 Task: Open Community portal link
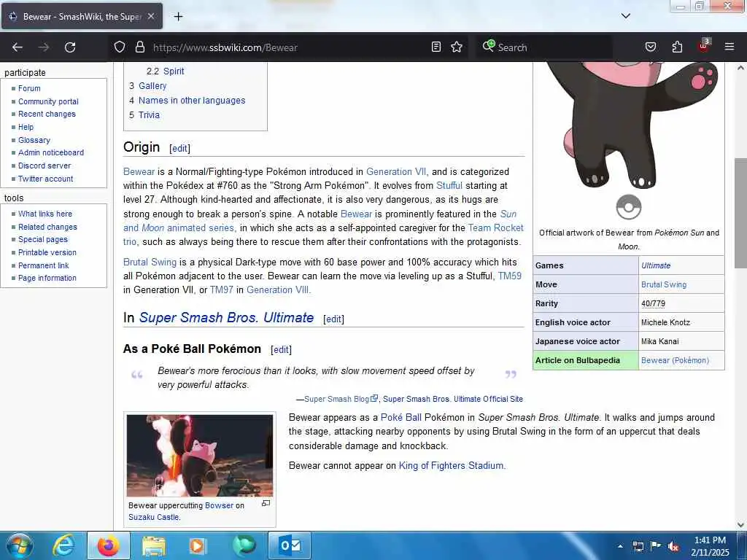click(x=48, y=101)
